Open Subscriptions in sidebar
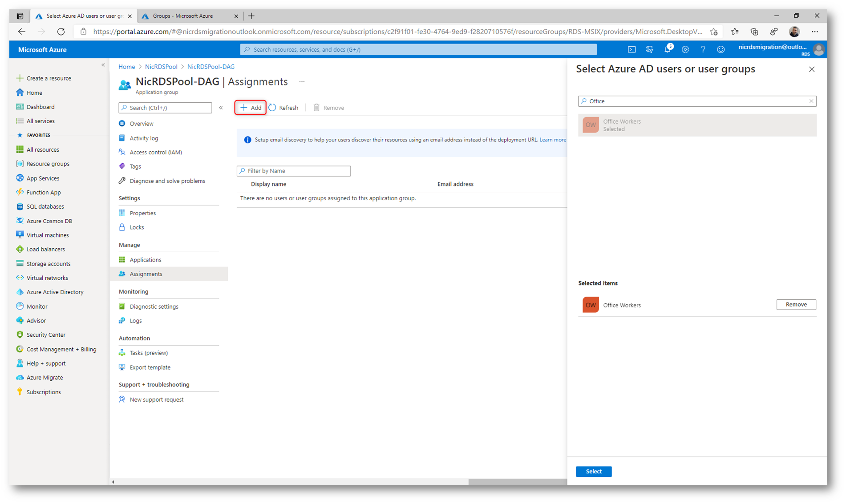Screen dimensions: 846x504 (x=44, y=392)
